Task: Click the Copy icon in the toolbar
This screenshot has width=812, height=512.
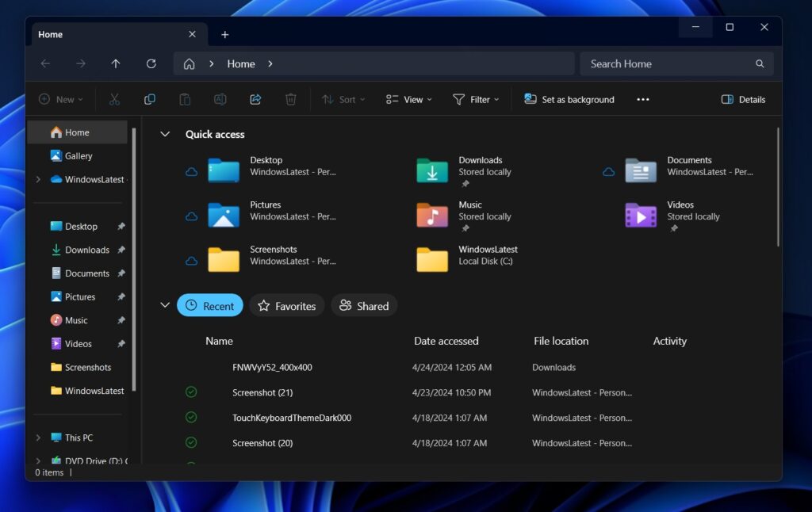Action: (x=150, y=98)
